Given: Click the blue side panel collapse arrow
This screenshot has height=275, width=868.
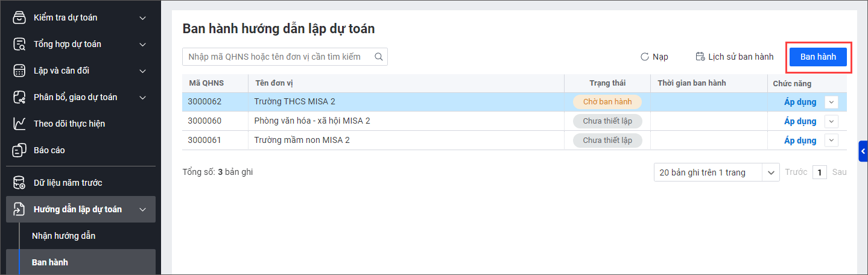Looking at the screenshot, I should (863, 151).
